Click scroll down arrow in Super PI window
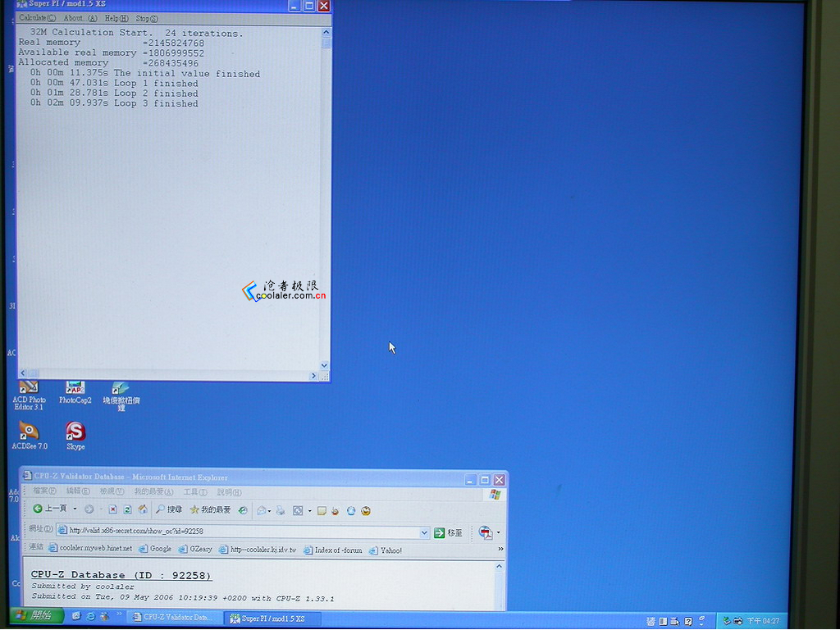The image size is (840, 630). pos(324,365)
